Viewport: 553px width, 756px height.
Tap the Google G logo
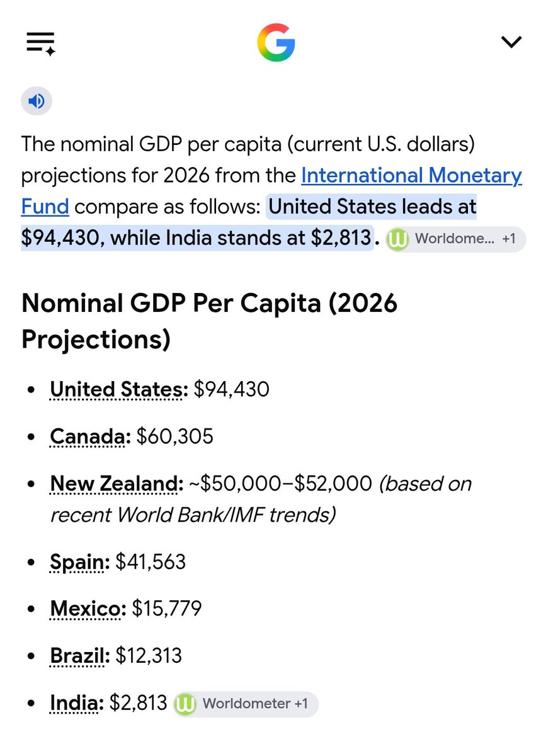point(276,43)
